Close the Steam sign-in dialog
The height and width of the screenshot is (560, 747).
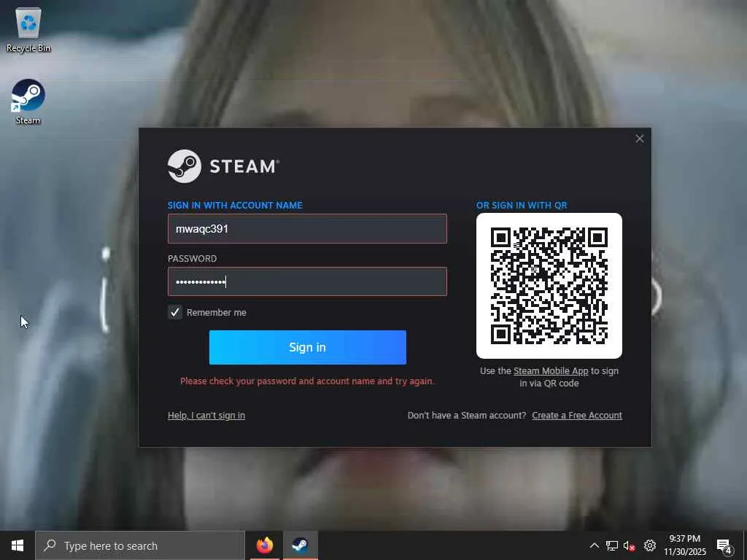pos(639,139)
